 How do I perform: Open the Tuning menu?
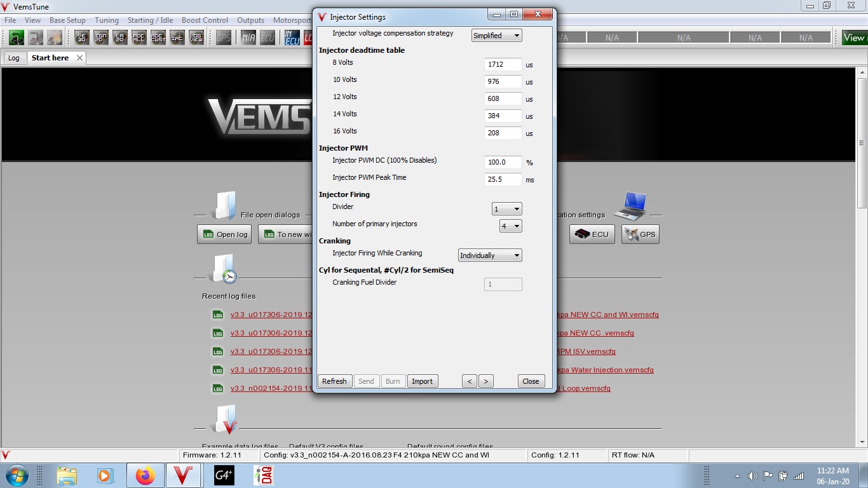106,20
